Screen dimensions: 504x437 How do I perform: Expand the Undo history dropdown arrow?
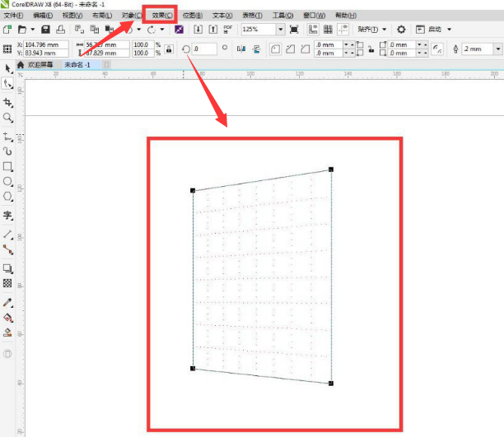click(x=139, y=30)
